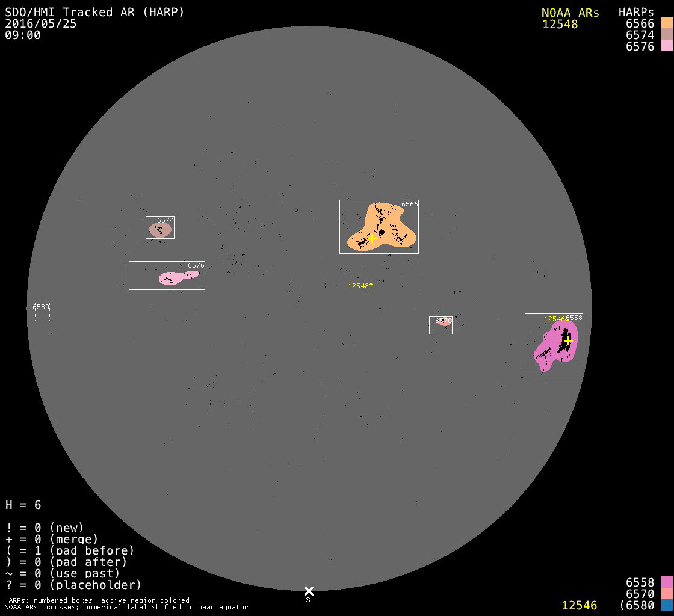Screen dimensions: 674x616
Task: Select the 2016/05/25 date text
Action: 41,24
